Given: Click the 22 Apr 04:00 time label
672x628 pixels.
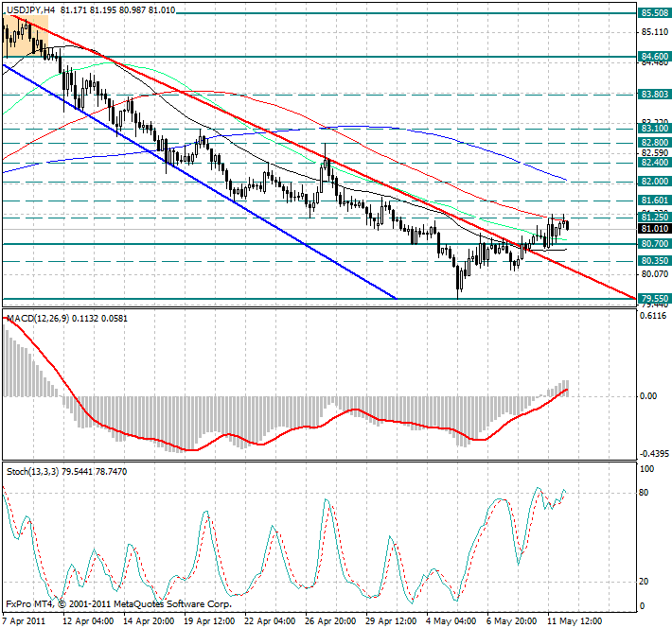Looking at the screenshot, I should click(270, 621).
